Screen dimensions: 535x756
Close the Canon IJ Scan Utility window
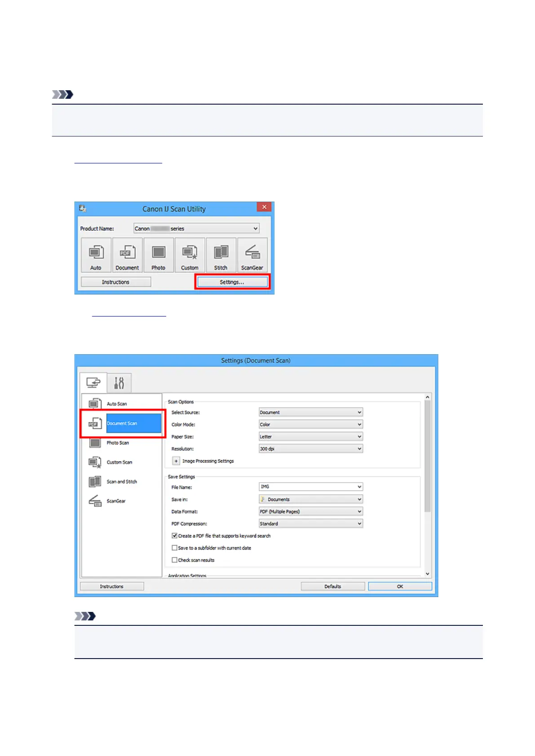[x=264, y=207]
